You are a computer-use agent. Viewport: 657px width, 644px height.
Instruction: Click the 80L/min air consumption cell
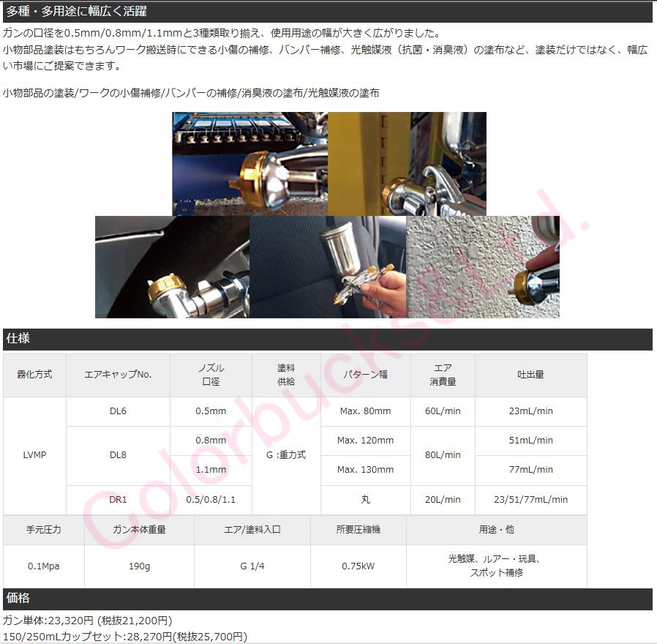tap(443, 456)
